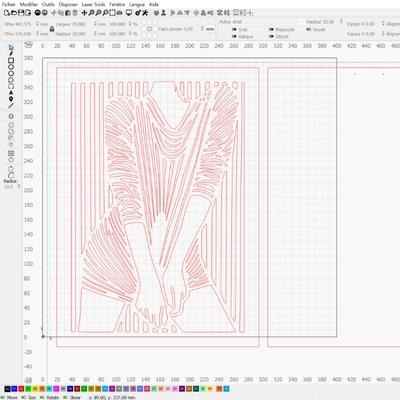Adjust the YPos spinner arrows
The height and width of the screenshot is (400, 400).
click(x=37, y=34)
